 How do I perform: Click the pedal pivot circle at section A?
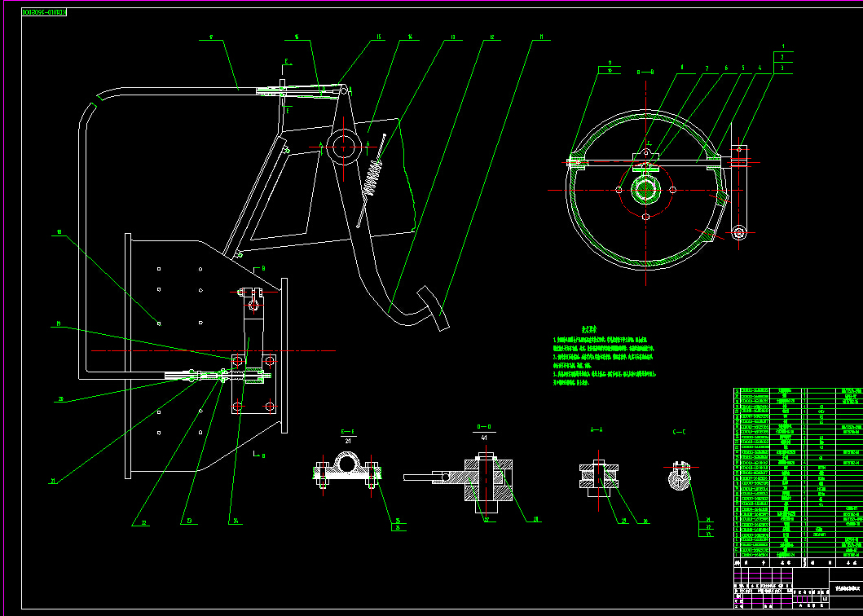(x=344, y=147)
